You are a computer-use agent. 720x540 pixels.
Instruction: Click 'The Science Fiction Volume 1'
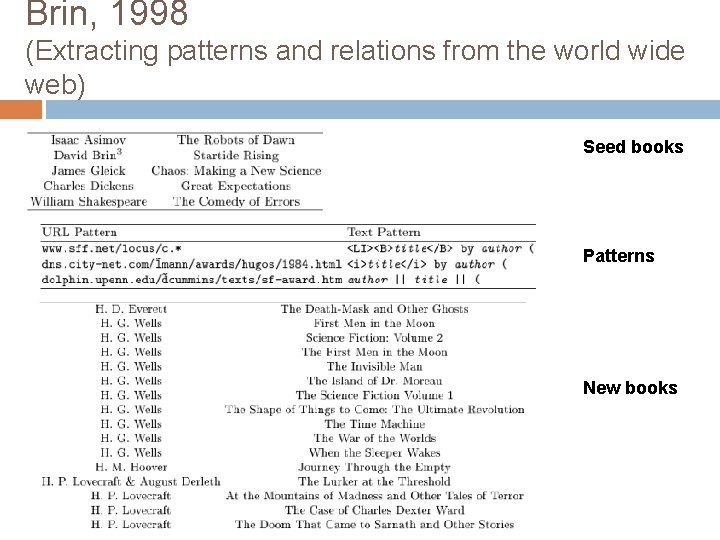point(374,395)
